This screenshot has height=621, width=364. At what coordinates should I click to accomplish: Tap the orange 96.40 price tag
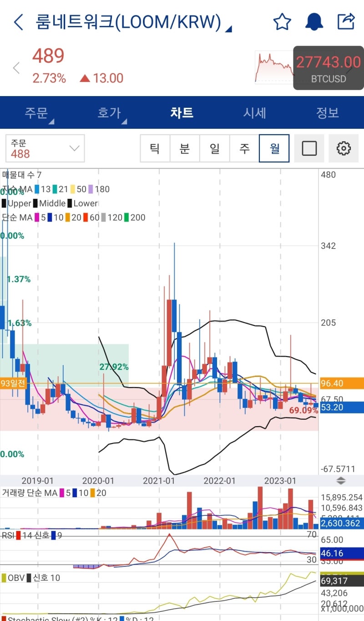point(341,384)
